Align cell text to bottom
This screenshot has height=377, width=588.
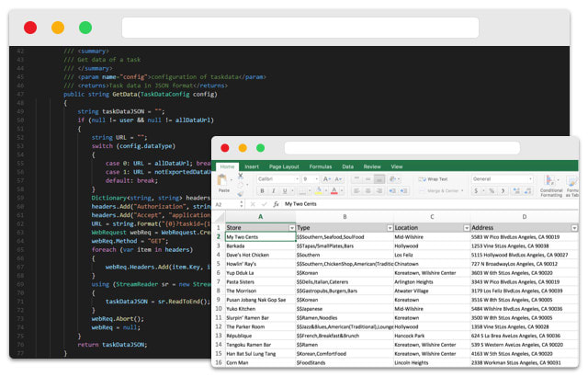pos(379,179)
